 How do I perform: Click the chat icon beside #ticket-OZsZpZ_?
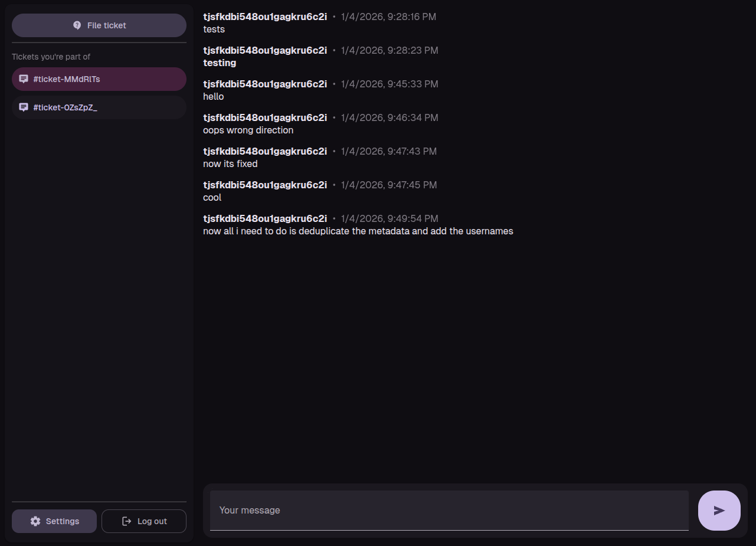point(24,107)
